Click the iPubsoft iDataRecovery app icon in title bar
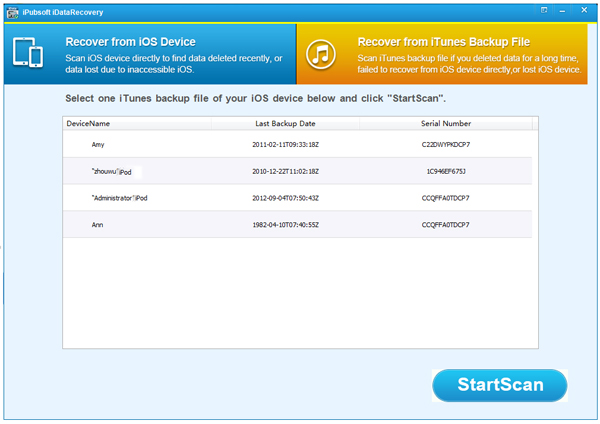Screen dimensions: 600x424 point(12,12)
